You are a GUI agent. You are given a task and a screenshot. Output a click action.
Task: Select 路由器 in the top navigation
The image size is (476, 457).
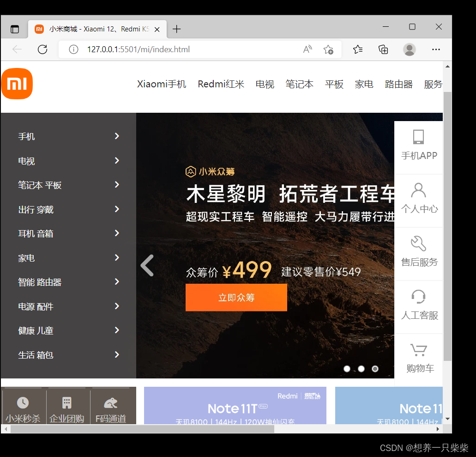(x=398, y=84)
